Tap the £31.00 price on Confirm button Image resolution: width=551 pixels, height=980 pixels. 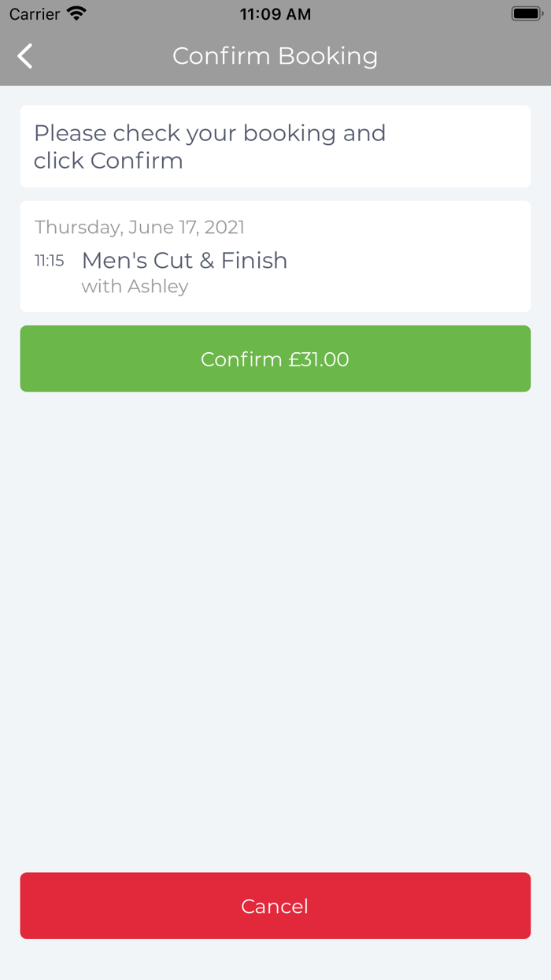[x=318, y=359]
